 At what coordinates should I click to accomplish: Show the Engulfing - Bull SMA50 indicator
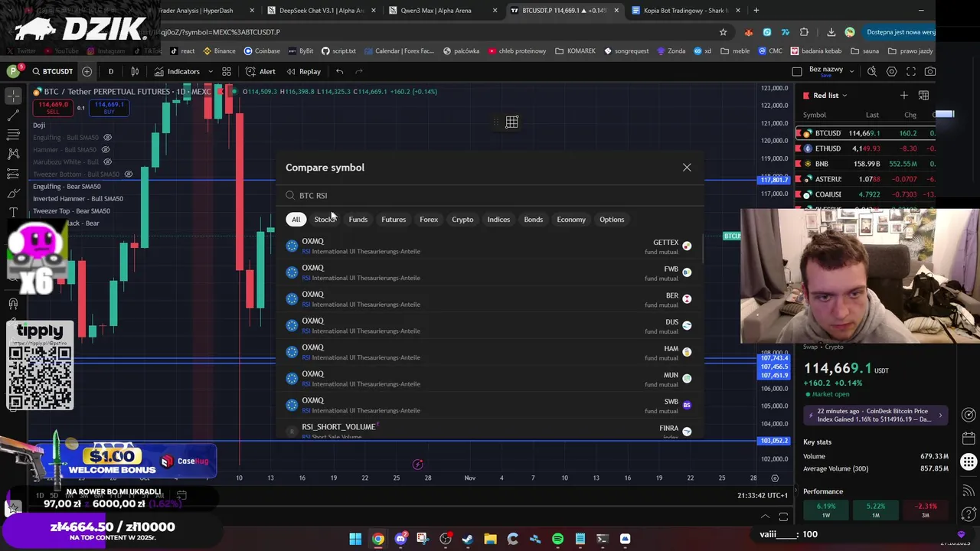[106, 137]
